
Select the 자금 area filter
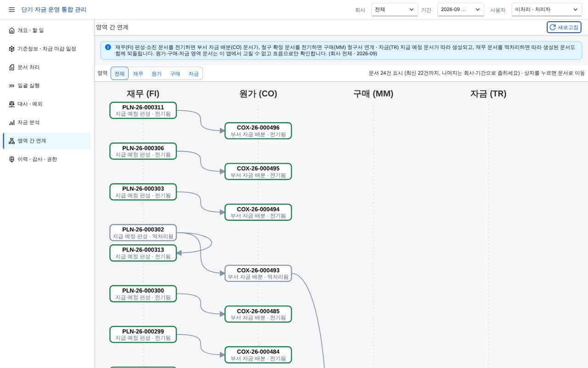[193, 74]
